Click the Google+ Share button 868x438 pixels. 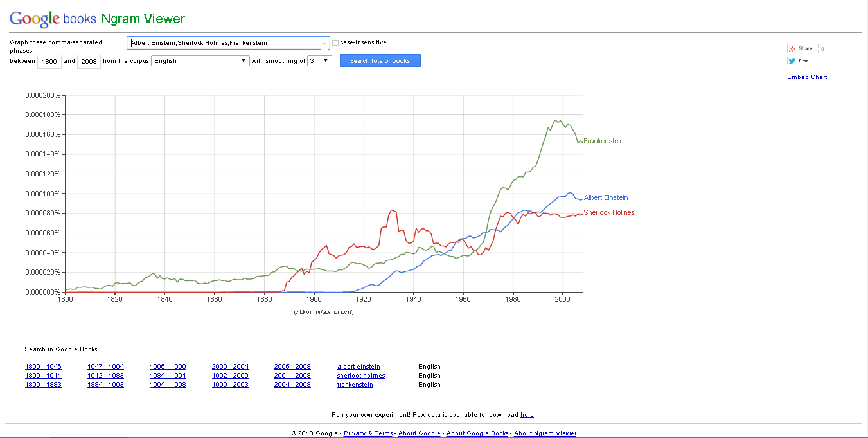pyautogui.click(x=801, y=48)
